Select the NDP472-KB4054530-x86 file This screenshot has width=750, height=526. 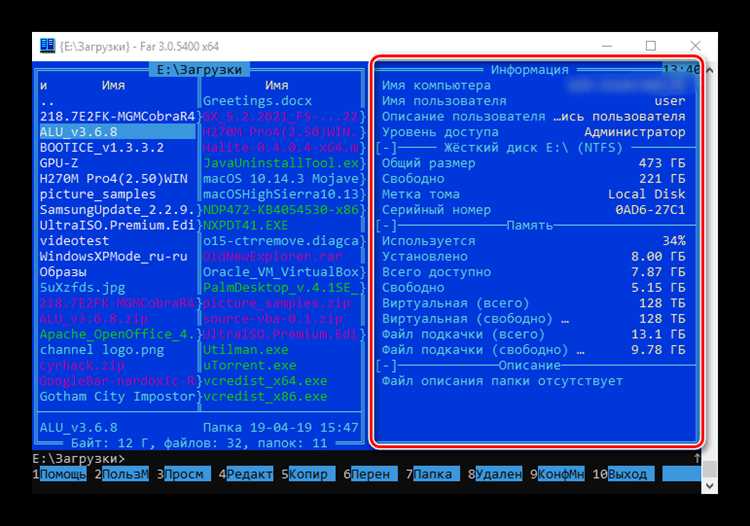(x=281, y=210)
